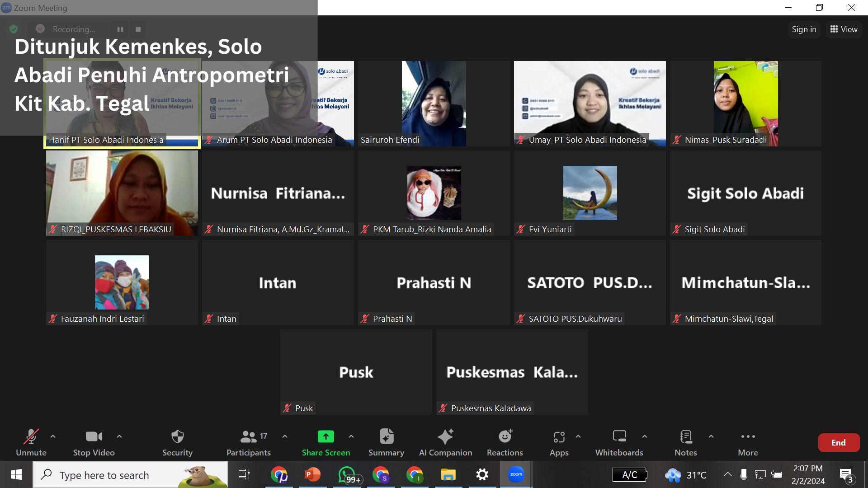Click the red End meeting button
Image resolution: width=868 pixels, height=488 pixels.
click(839, 443)
